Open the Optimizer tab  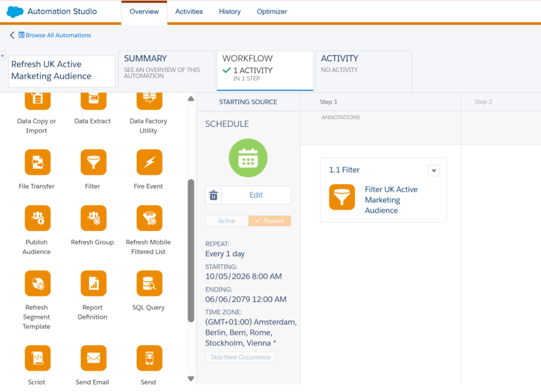(272, 12)
